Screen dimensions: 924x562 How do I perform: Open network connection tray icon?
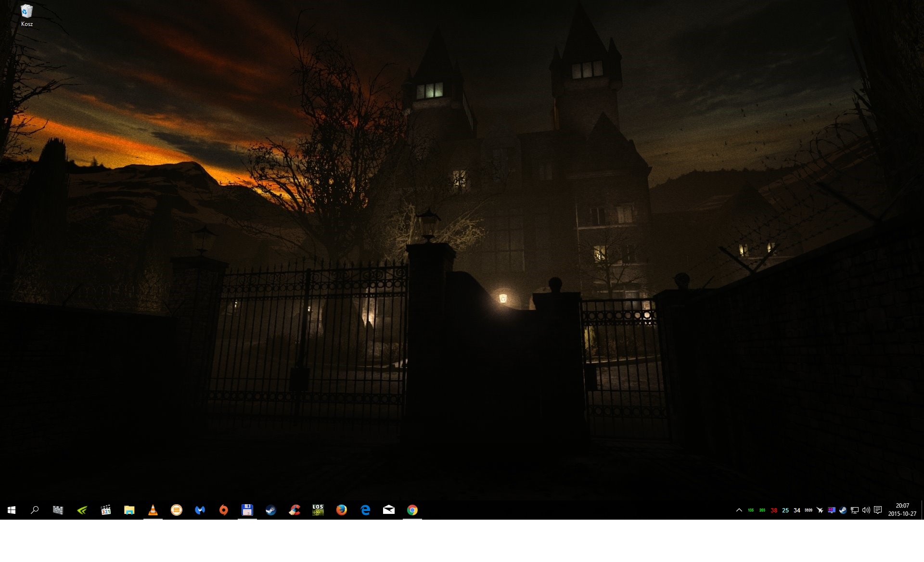coord(855,510)
